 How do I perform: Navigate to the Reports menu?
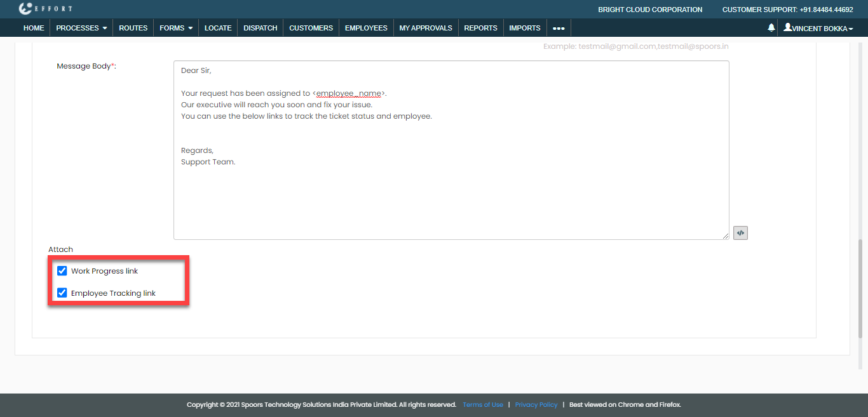(480, 28)
